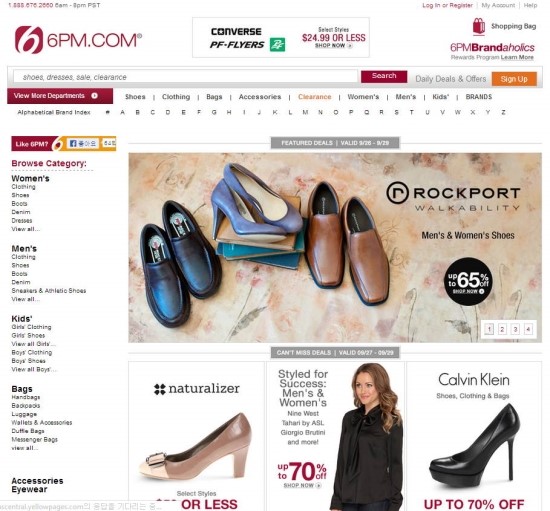
Task: Open the Clearance menu item
Action: (x=314, y=97)
